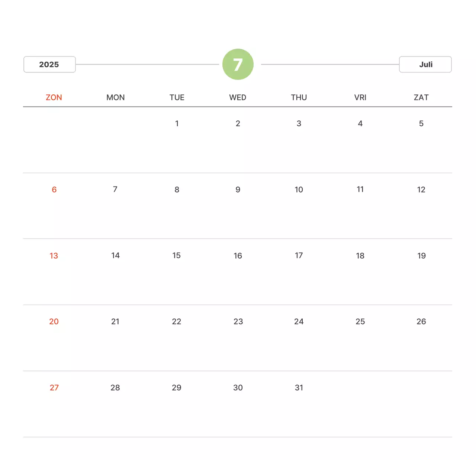Select the ZON column header
The height and width of the screenshot is (460, 476).
(54, 97)
